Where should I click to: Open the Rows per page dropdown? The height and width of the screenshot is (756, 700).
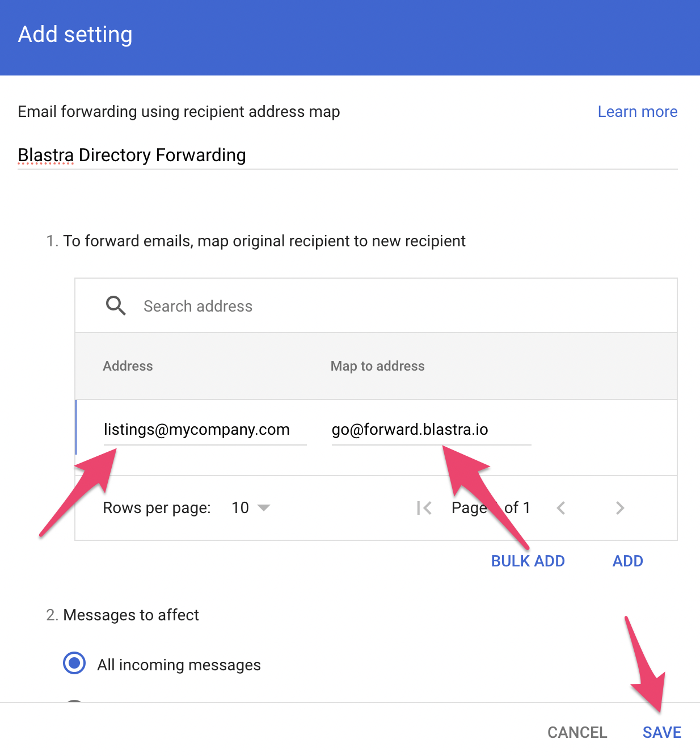click(251, 508)
